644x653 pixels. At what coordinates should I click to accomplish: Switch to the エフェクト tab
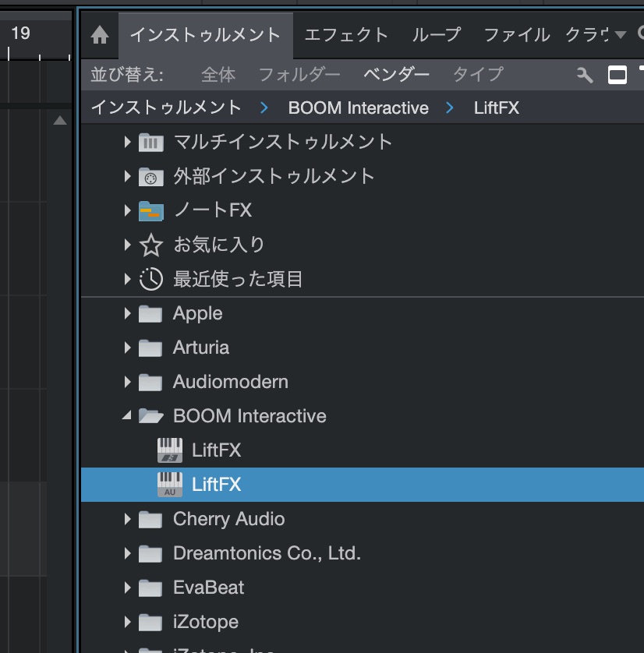346,35
